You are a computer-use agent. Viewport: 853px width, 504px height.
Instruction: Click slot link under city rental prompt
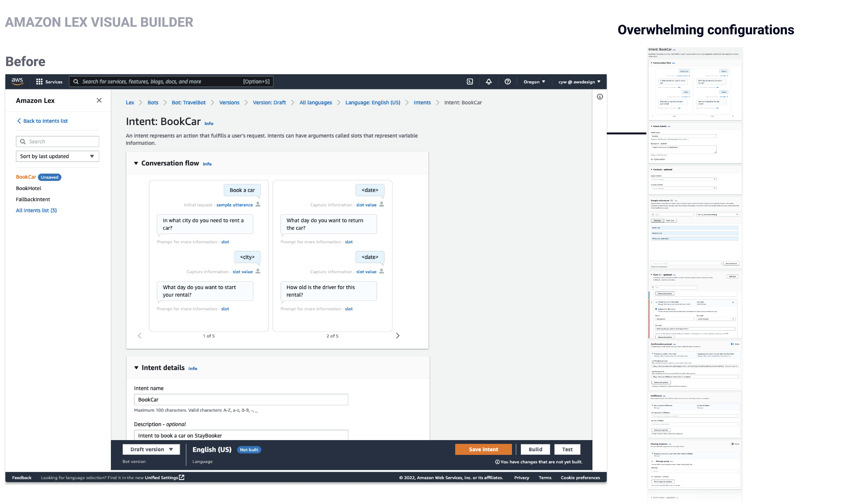pyautogui.click(x=225, y=242)
